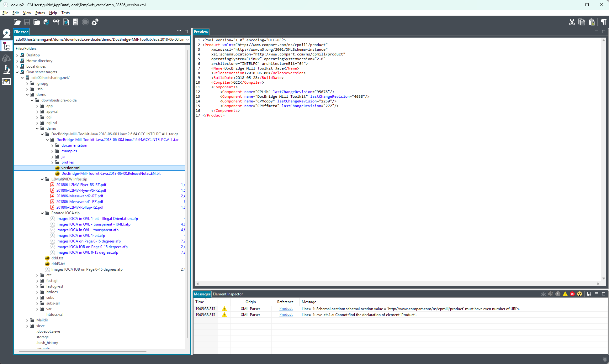The image size is (609, 364).
Task: Click the scissors cut icon
Action: pyautogui.click(x=572, y=22)
